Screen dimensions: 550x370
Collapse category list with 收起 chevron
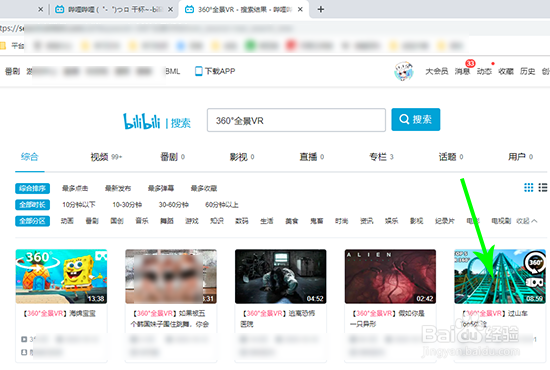527,221
